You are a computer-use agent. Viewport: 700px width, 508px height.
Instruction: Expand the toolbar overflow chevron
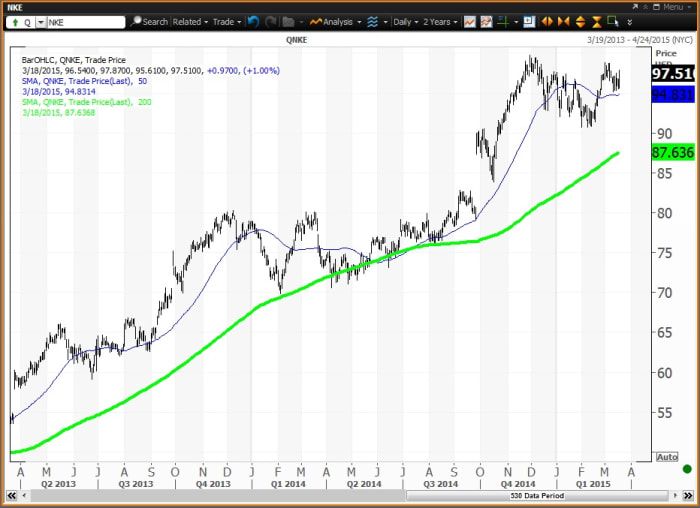tap(629, 22)
